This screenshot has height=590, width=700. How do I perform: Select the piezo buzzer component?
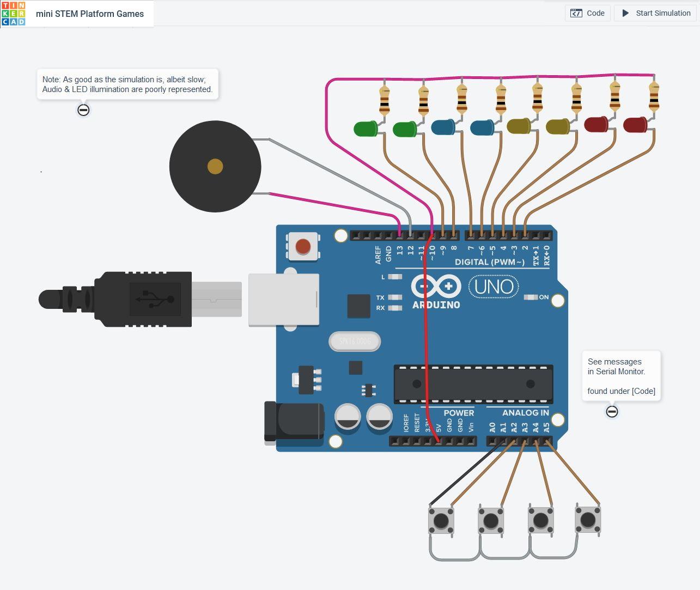[215, 166]
